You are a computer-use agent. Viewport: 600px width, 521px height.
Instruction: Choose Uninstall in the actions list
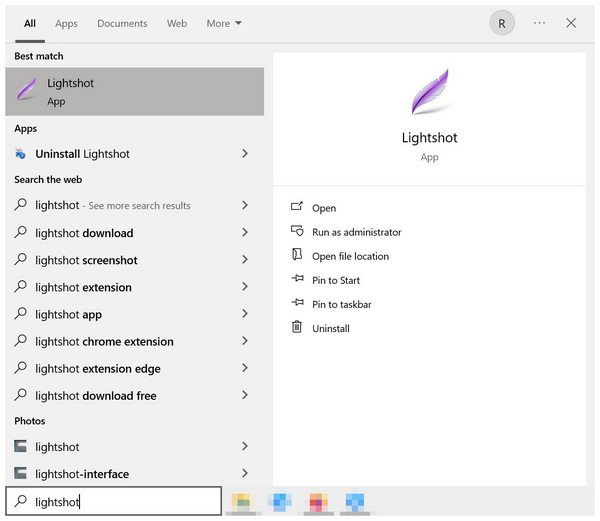click(331, 329)
